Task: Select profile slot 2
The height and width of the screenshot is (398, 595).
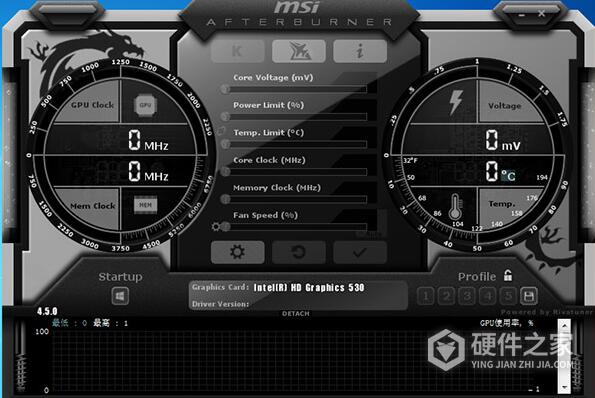Action: 446,296
